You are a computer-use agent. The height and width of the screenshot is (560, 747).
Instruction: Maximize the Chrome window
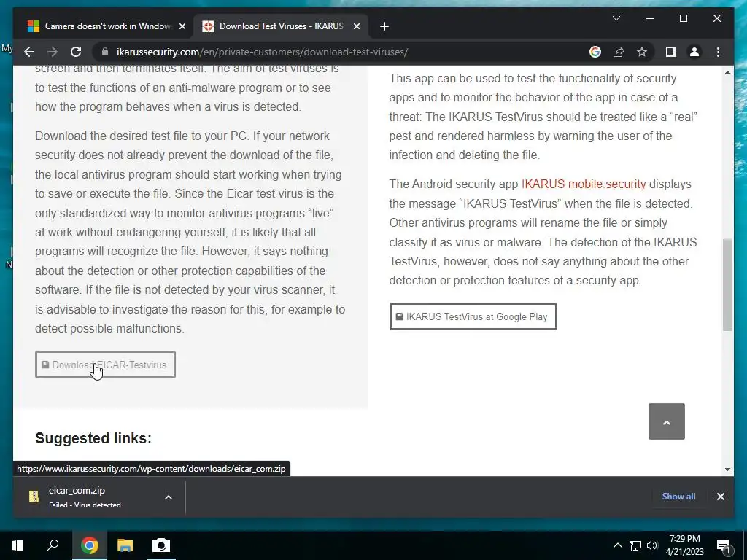coord(683,18)
